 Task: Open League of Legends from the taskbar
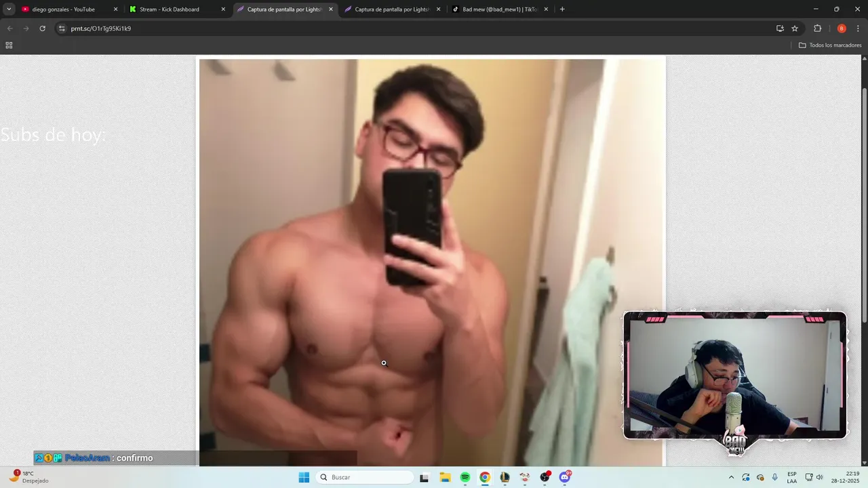pos(505,477)
